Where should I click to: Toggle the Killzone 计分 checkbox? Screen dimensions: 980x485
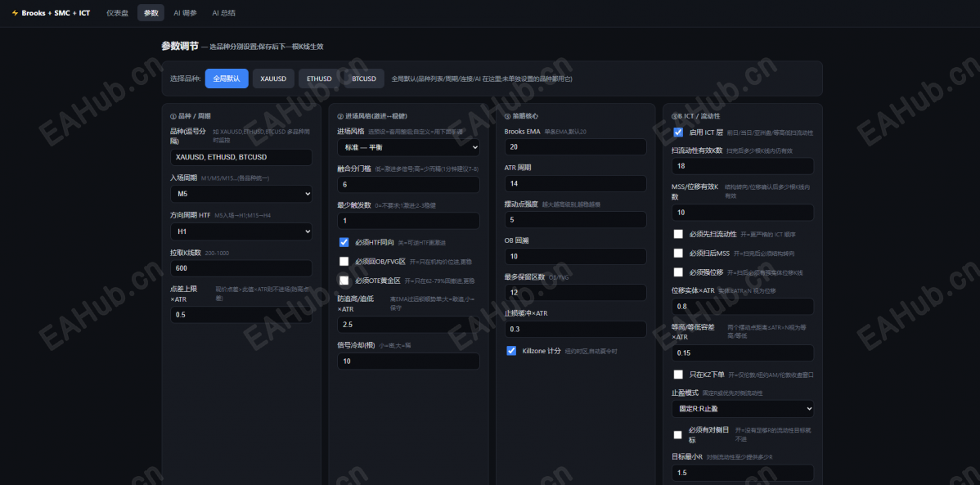511,351
